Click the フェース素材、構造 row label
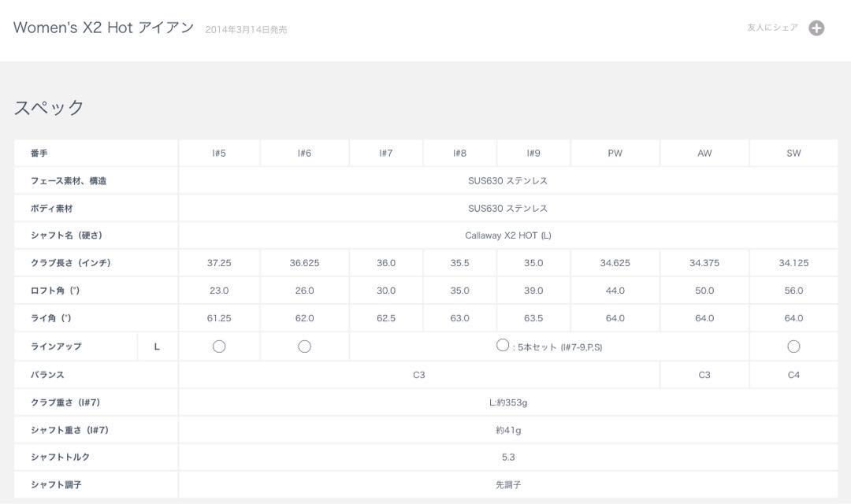The height and width of the screenshot is (504, 851). [69, 180]
